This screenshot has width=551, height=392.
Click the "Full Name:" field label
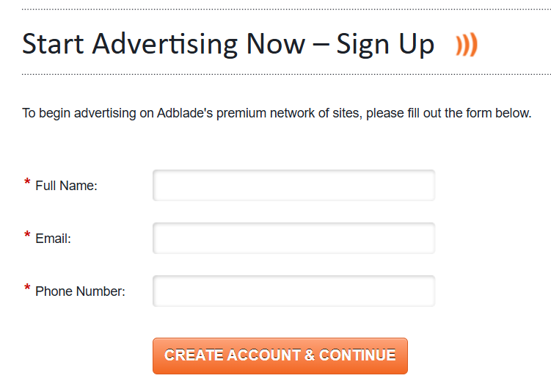pos(66,186)
